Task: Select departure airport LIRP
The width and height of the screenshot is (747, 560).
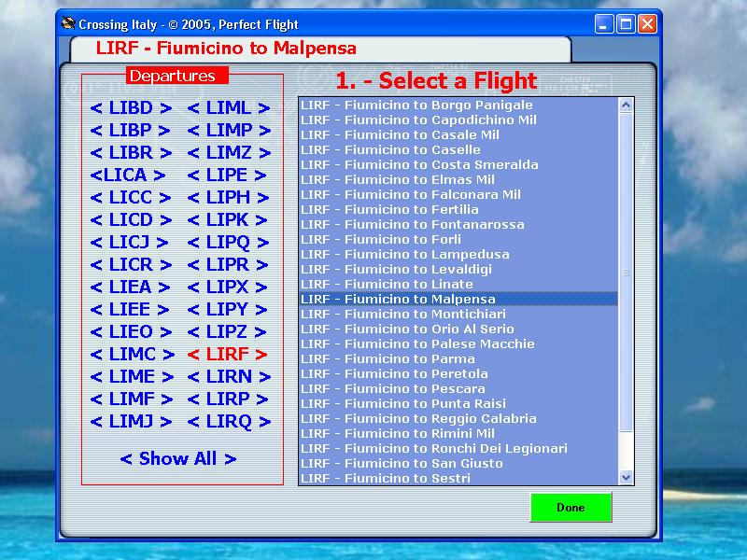Action: click(x=228, y=399)
